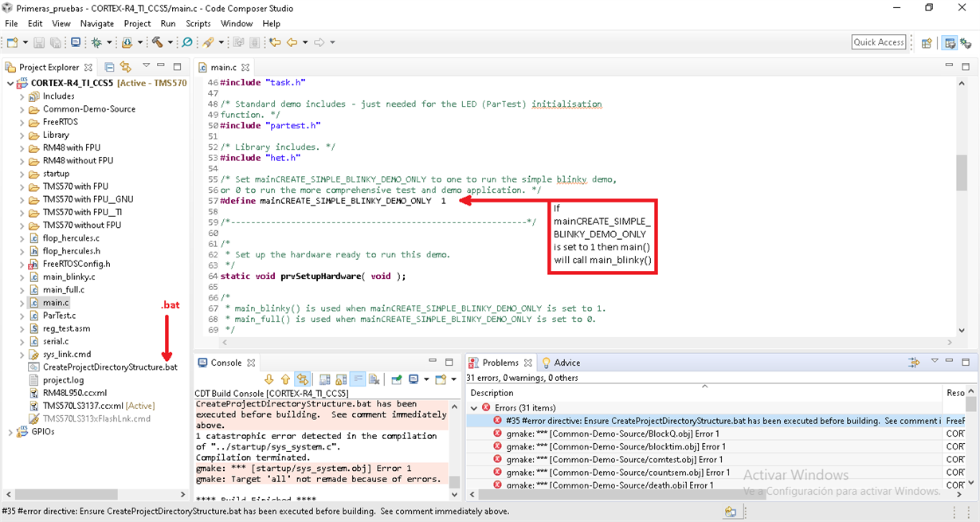Click the Skip All Breakpoints icon

pos(187,42)
